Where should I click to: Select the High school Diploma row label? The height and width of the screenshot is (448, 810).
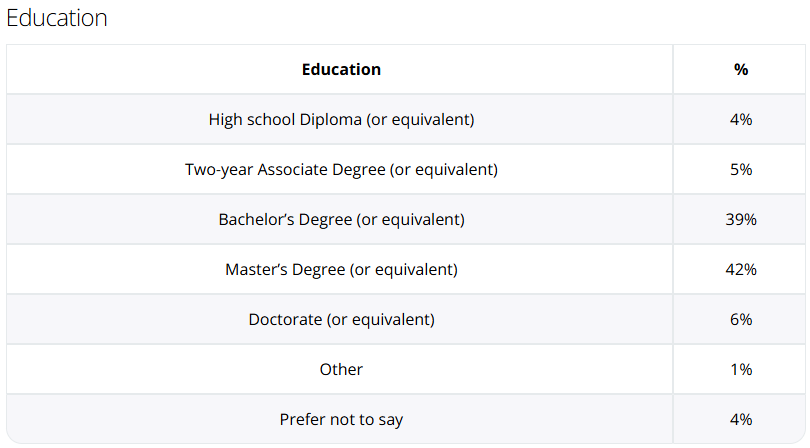(341, 120)
